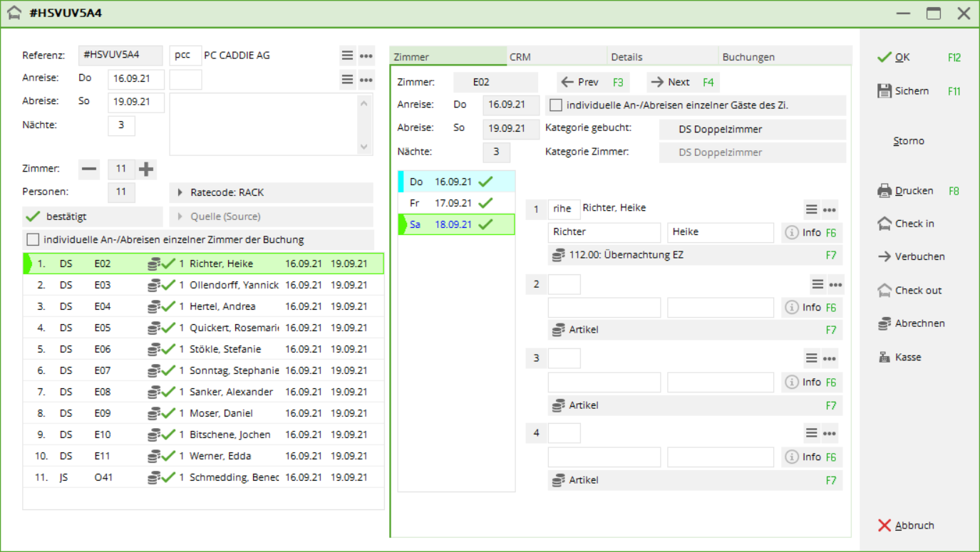Click the Abrechnen coins icon
Image resolution: width=980 pixels, height=552 pixels.
884,323
